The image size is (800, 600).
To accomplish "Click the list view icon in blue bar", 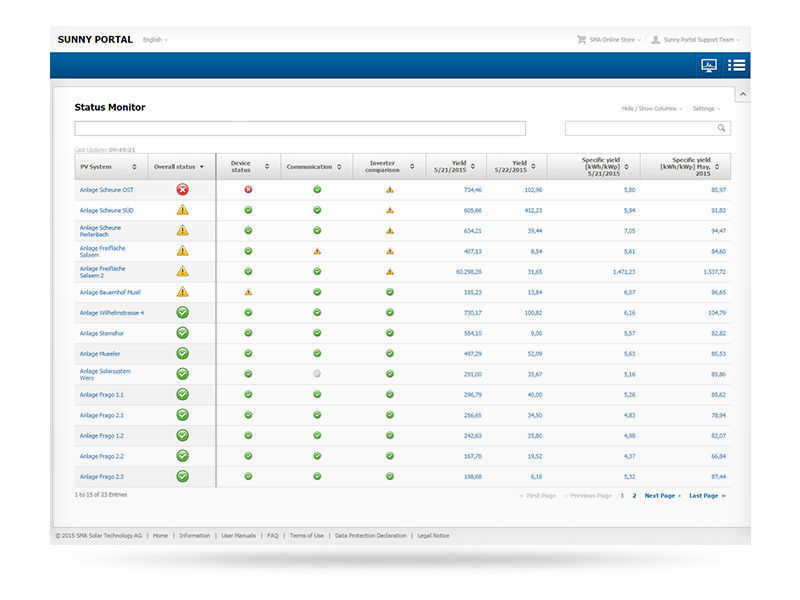I will coord(737,65).
